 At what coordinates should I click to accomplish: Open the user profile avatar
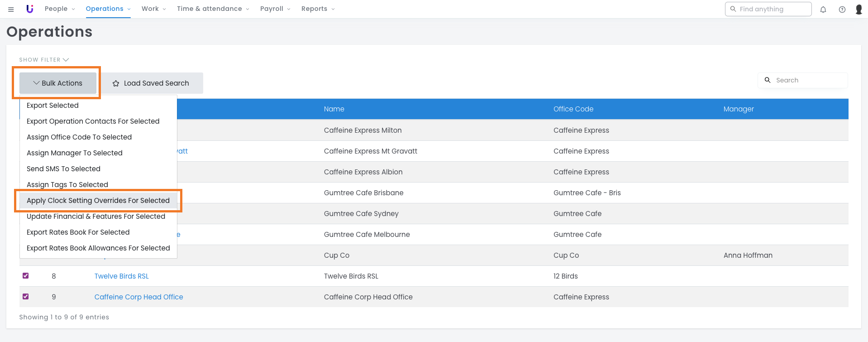point(858,10)
